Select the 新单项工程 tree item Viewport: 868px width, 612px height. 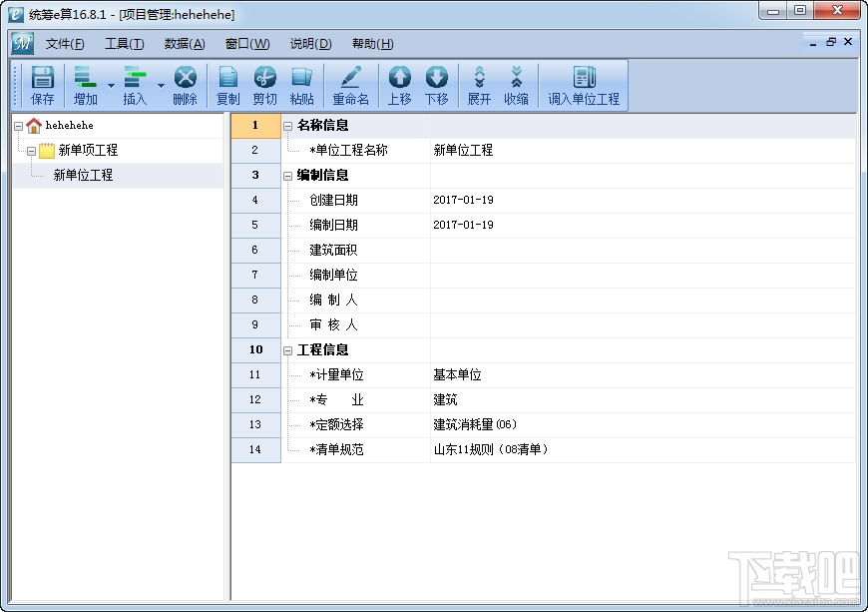88,150
